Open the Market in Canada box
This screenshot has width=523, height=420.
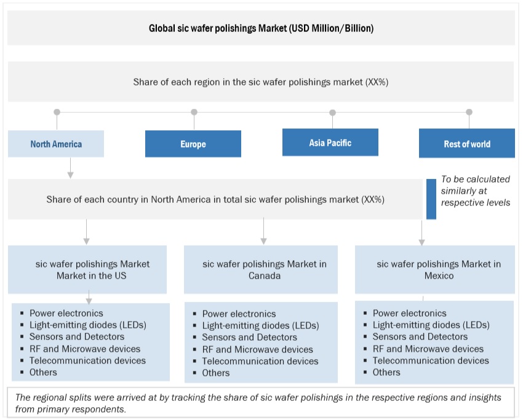pos(261,270)
